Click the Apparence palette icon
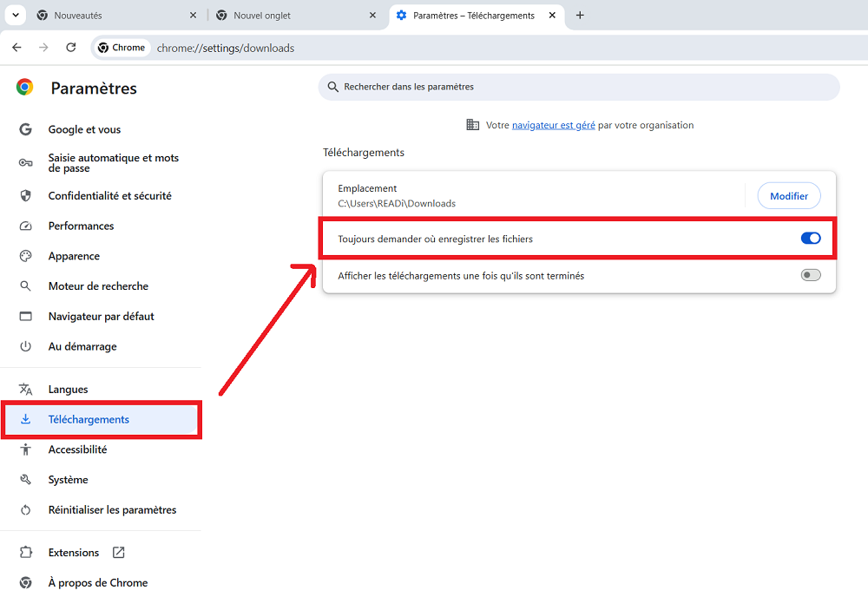This screenshot has width=868, height=610. pos(26,256)
